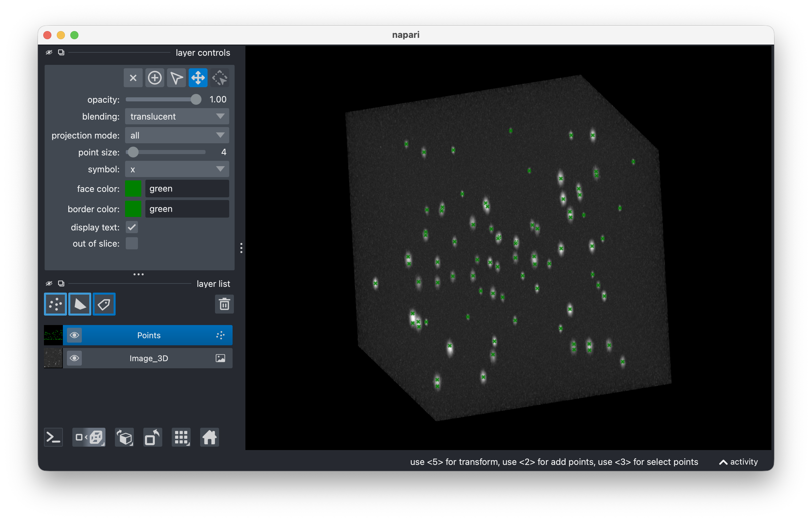Click the Points layer thumbnail

(x=53, y=335)
